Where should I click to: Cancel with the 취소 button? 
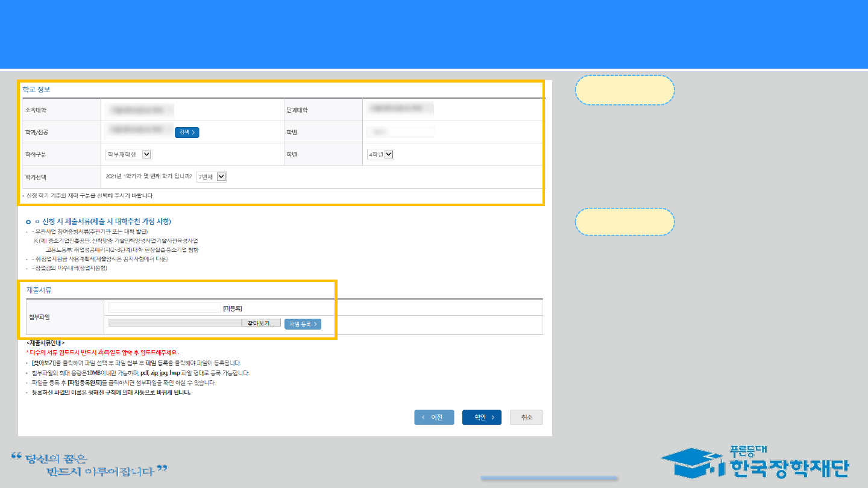[x=526, y=418]
